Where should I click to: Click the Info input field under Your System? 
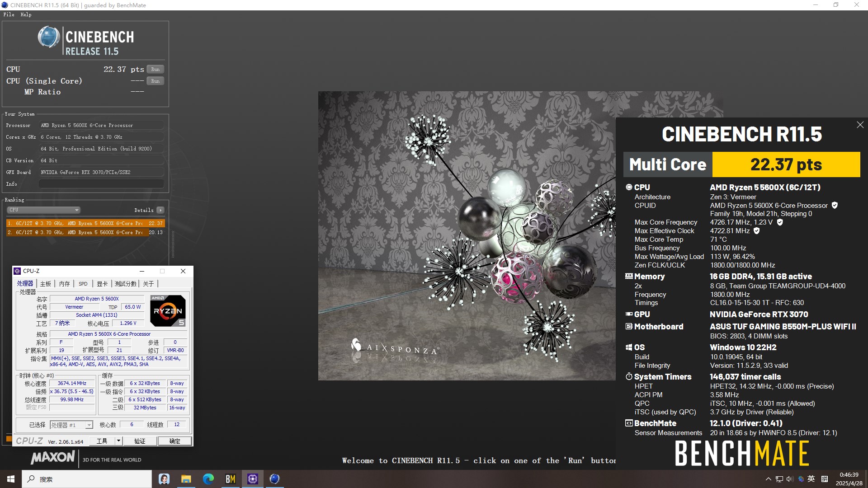[x=101, y=184]
